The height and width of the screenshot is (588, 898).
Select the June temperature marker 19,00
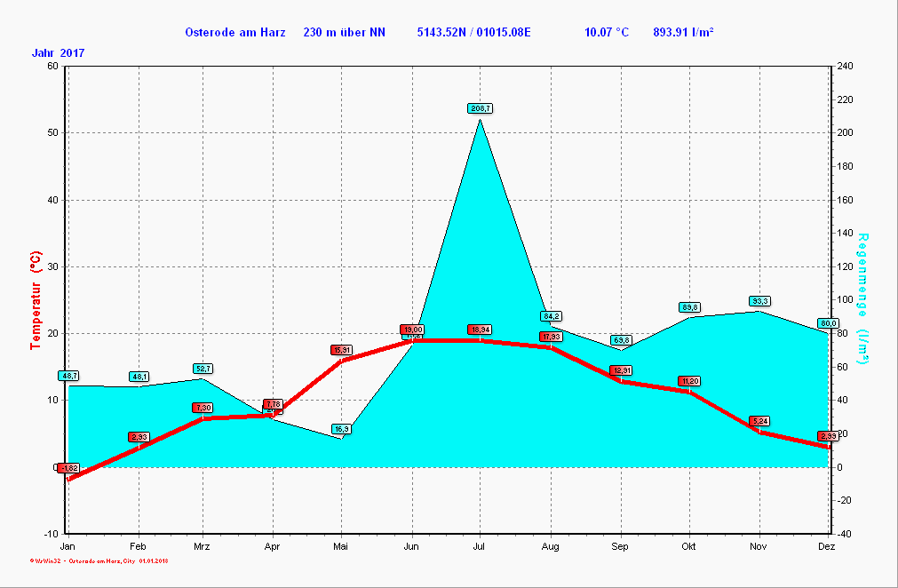pyautogui.click(x=411, y=330)
